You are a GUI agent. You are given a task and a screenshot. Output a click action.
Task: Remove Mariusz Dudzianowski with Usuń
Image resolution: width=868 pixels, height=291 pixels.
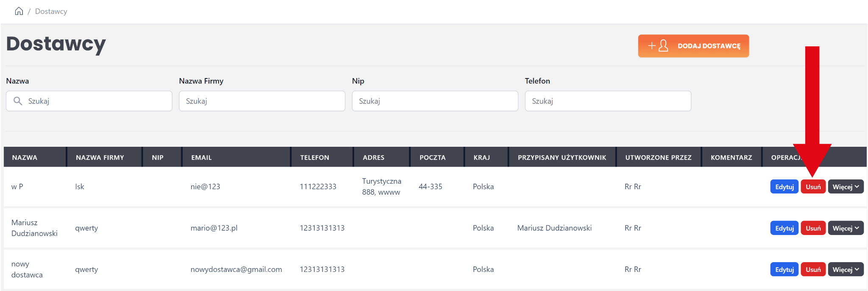coord(813,228)
